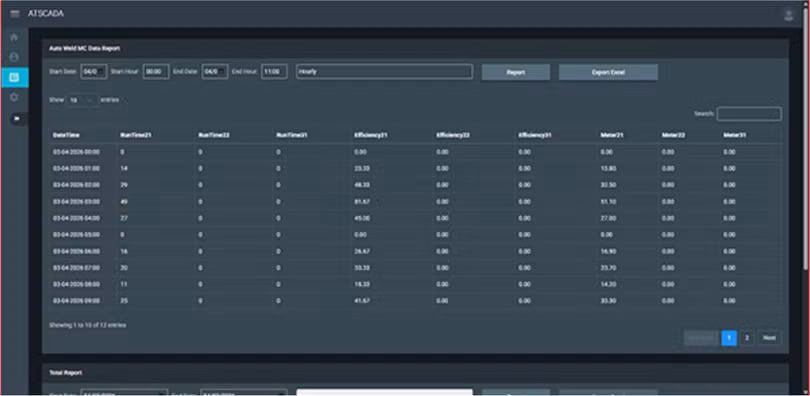Click the sidebar expand arrow pill

18,119
